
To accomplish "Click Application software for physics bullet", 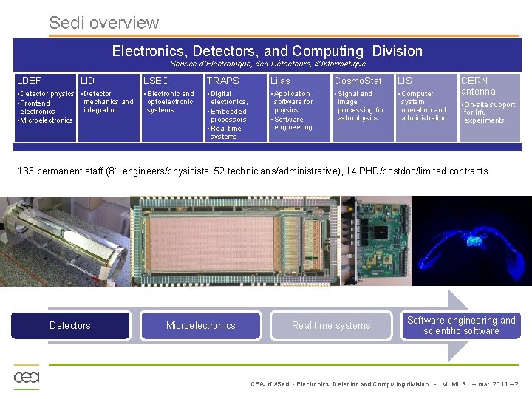I will pos(292,102).
